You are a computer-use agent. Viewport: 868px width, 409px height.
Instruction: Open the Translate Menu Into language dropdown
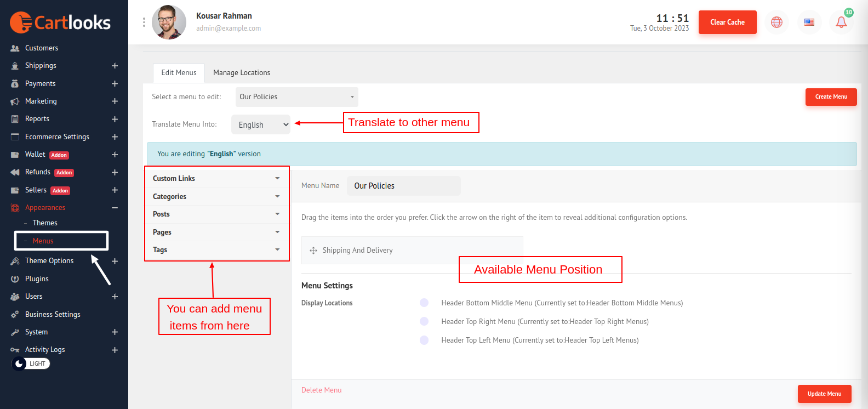pyautogui.click(x=261, y=124)
